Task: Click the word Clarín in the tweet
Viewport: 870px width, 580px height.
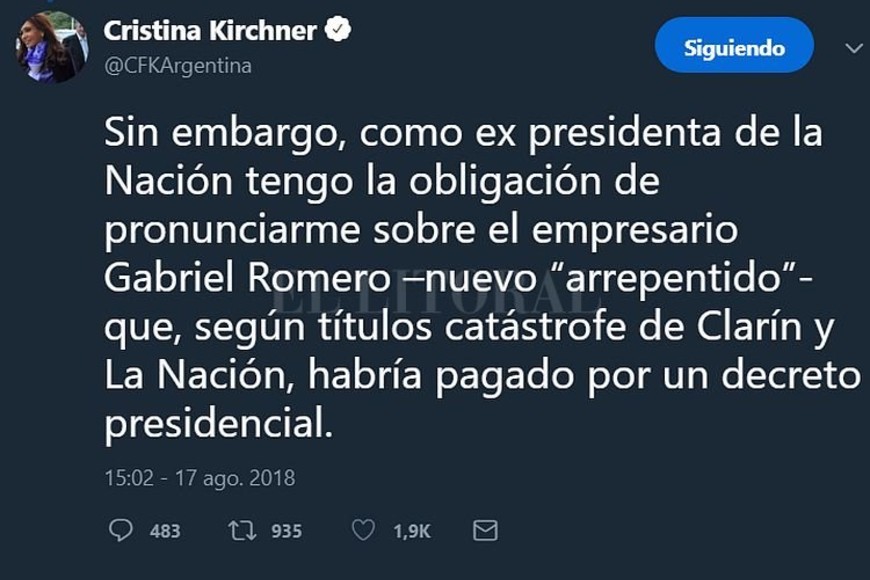Action: (762, 327)
